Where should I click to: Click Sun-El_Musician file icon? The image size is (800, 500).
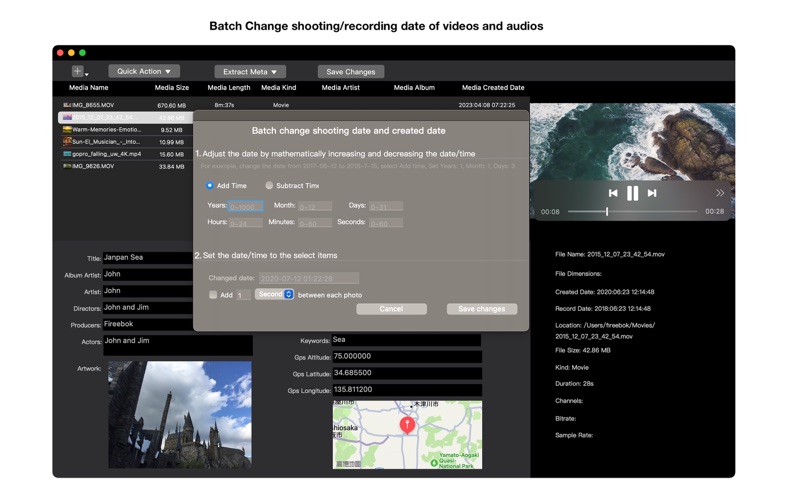[x=67, y=141]
